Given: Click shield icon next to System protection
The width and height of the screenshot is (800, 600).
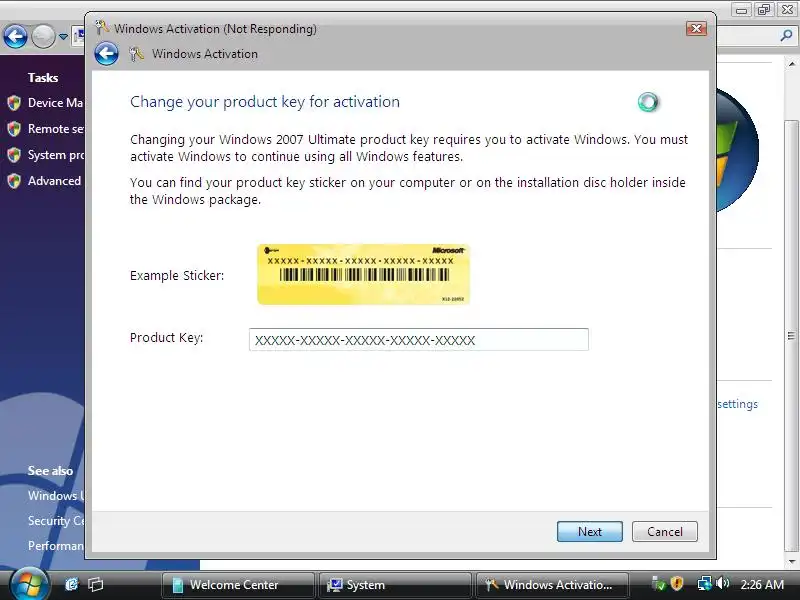Looking at the screenshot, I should pyautogui.click(x=14, y=155).
